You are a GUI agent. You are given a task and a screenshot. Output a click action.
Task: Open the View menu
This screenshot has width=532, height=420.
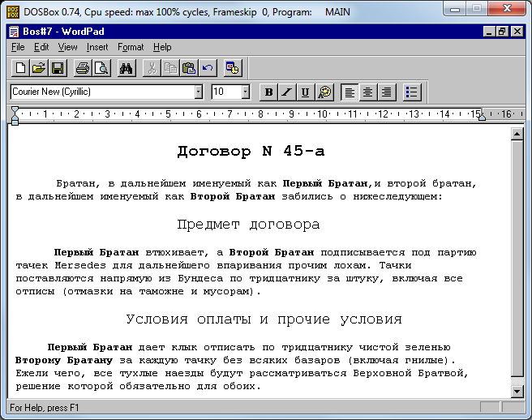[x=67, y=47]
